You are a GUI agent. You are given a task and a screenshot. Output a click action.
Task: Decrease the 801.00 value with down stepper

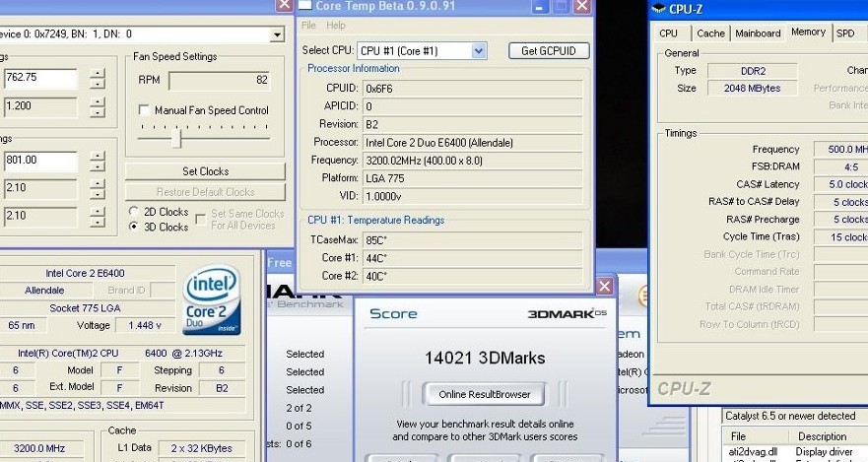coord(98,166)
